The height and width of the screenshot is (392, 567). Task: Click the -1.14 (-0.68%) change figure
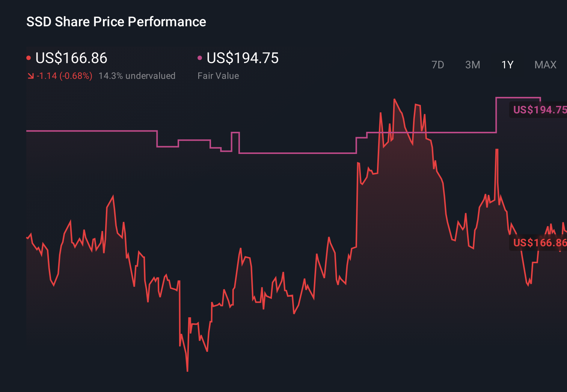click(x=64, y=75)
